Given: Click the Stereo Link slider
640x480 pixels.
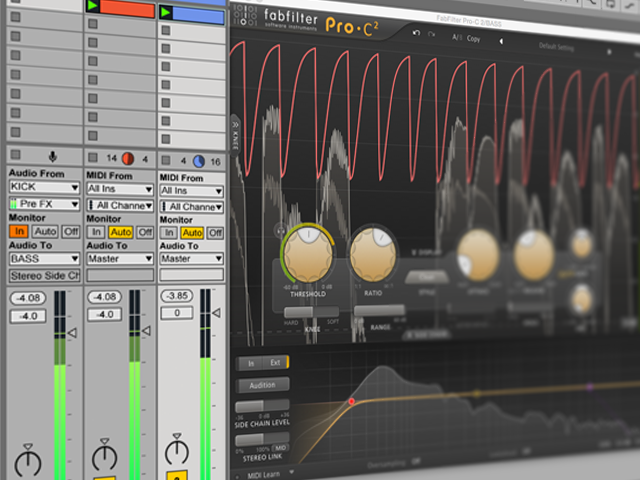Looking at the screenshot, I should [x=262, y=439].
